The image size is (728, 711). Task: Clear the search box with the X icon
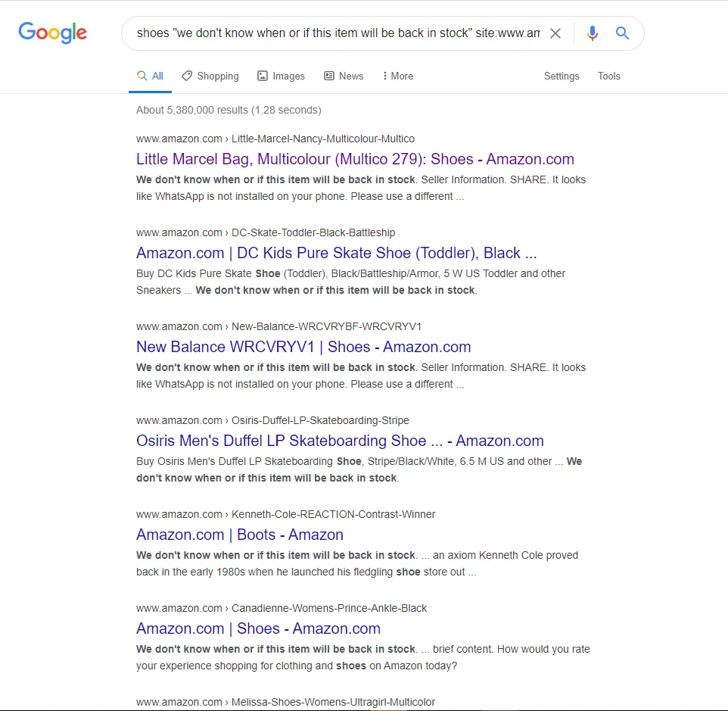click(555, 33)
